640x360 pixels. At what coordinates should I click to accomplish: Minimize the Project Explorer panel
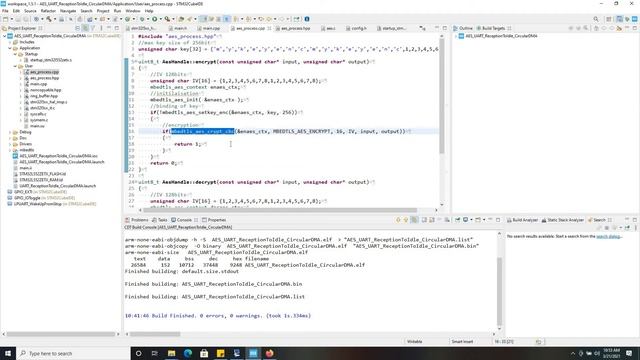109,28
